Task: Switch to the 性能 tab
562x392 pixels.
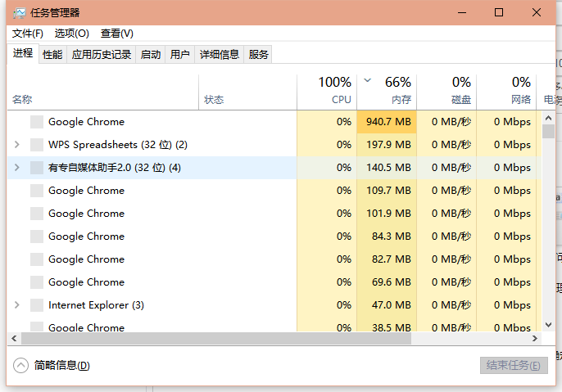Action: tap(52, 55)
